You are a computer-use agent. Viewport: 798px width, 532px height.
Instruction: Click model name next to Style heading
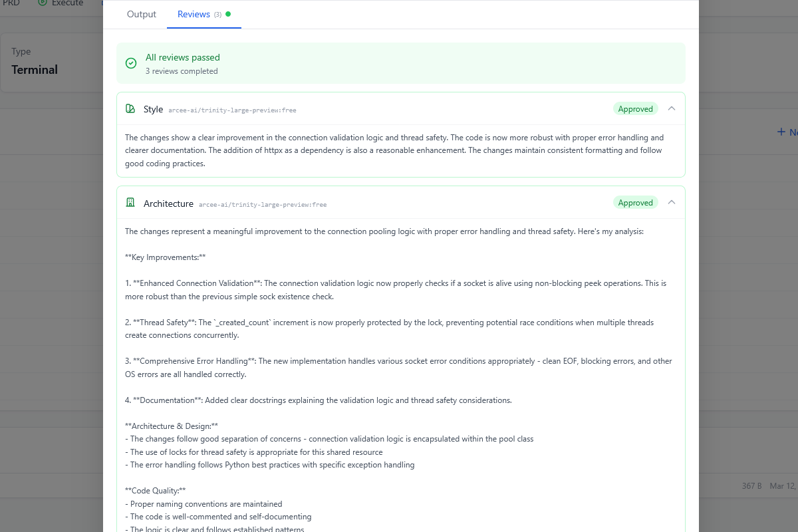coord(232,110)
